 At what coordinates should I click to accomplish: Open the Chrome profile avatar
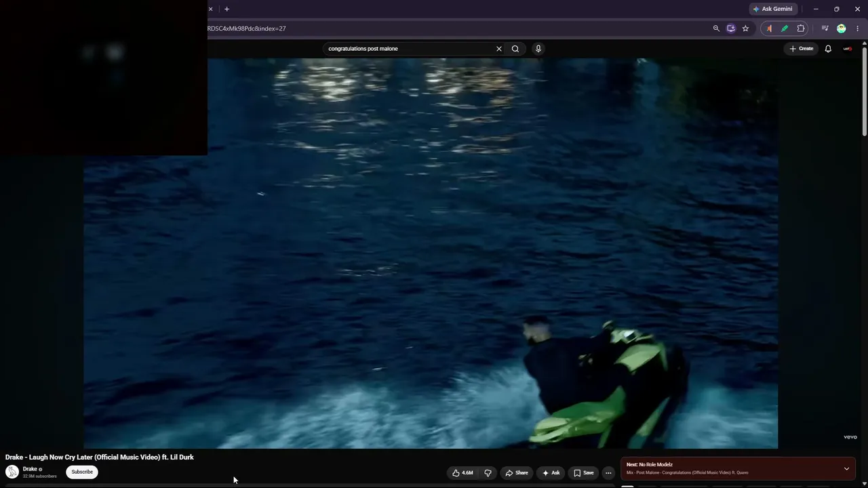pyautogui.click(x=842, y=28)
